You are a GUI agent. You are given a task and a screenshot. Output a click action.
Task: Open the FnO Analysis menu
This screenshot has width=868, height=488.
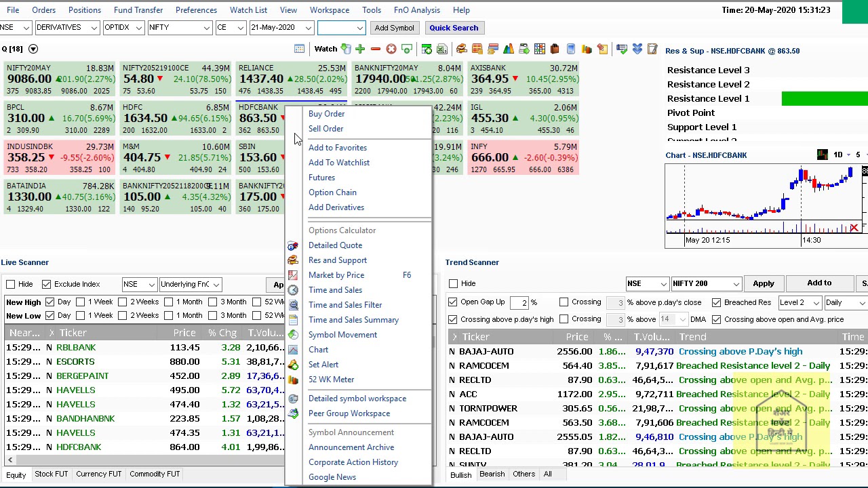pos(416,10)
